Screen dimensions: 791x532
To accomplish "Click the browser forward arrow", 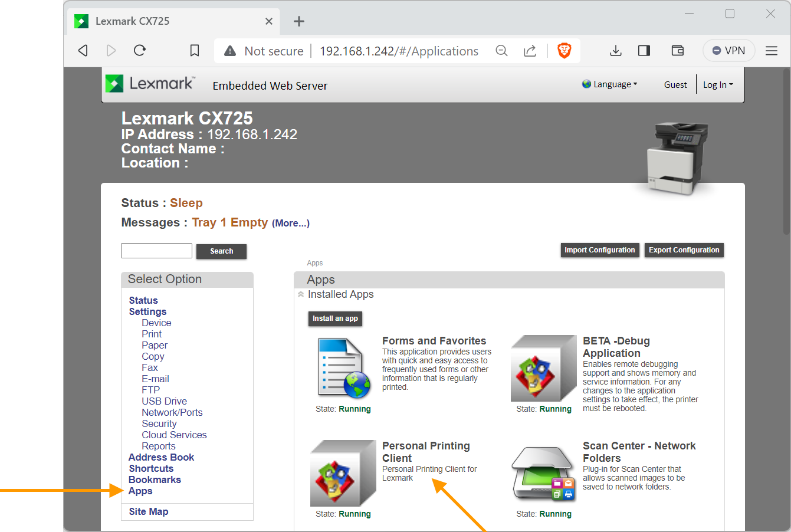I will tap(111, 51).
